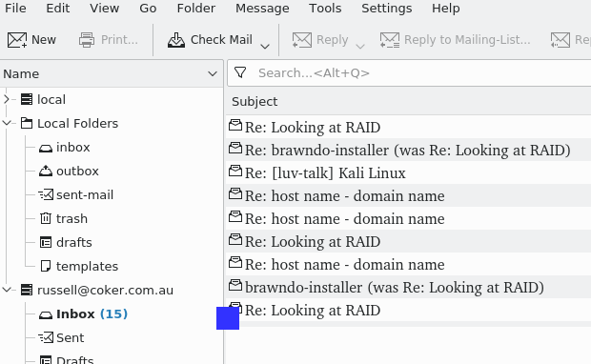
Task: Select the Sent folder under russell account
Action: [71, 337]
